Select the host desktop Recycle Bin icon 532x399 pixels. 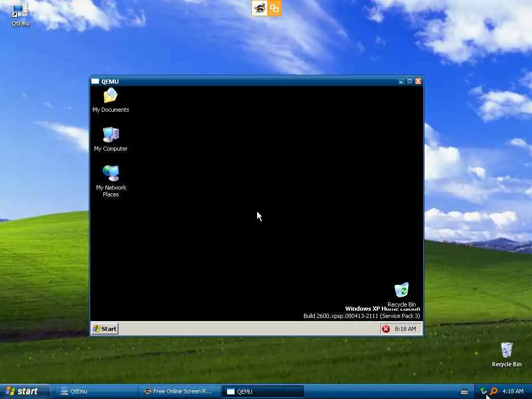click(506, 354)
